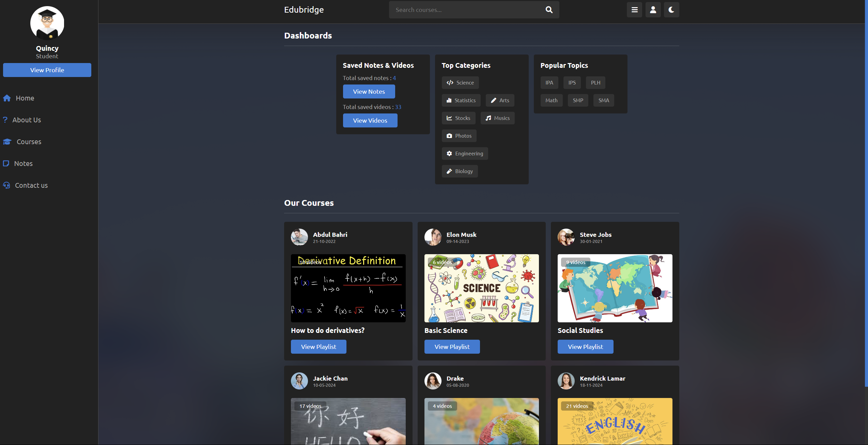The image size is (868, 445).
Task: Open the user profile icon in top bar
Action: tap(653, 10)
